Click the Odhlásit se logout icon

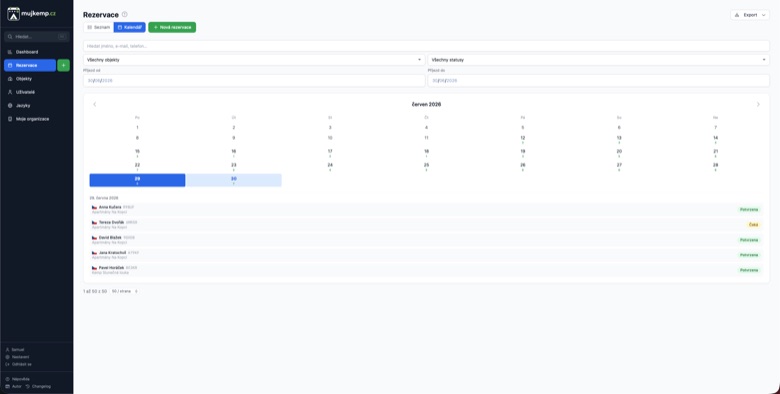click(x=7, y=364)
